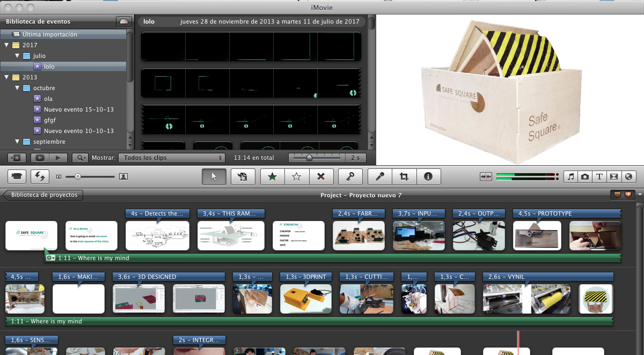Click the first event filmstrip row

252,46
